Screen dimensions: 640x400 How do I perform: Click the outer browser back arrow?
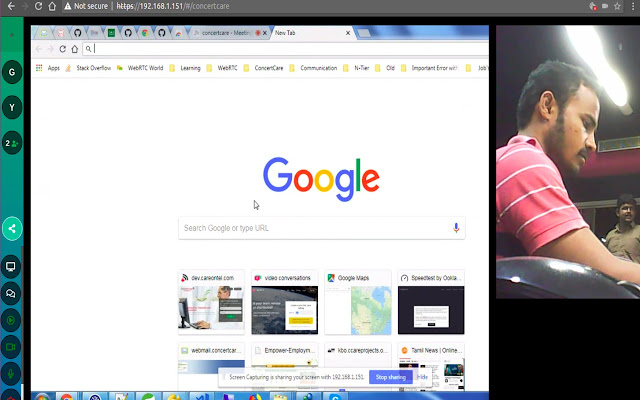(11, 6)
